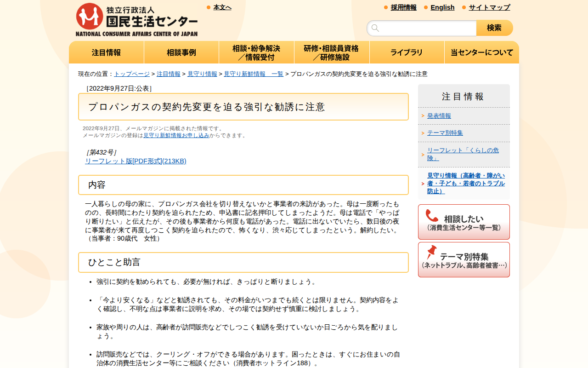The image size is (588, 368).
Task: Click the 相談したい consultation banner
Action: tap(464, 222)
